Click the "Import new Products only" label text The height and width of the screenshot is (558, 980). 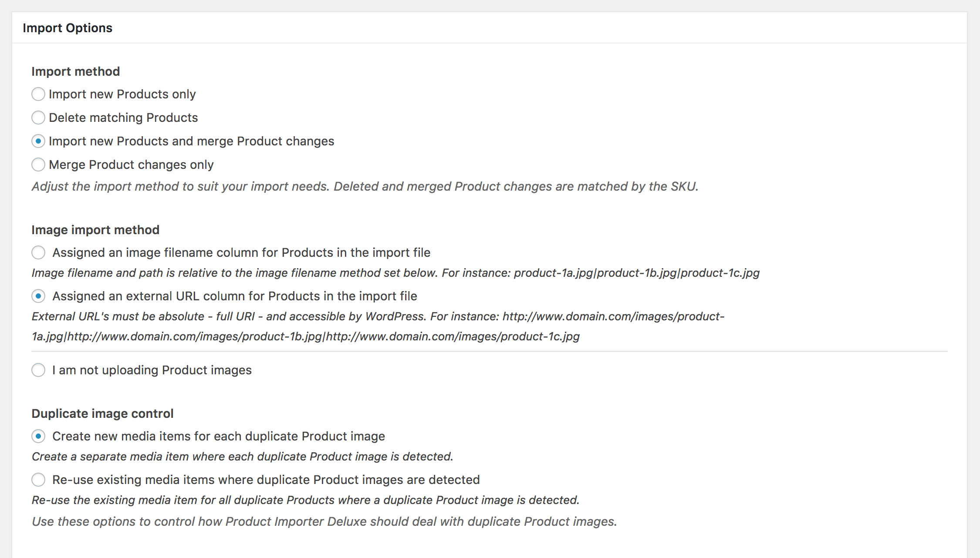(x=122, y=94)
